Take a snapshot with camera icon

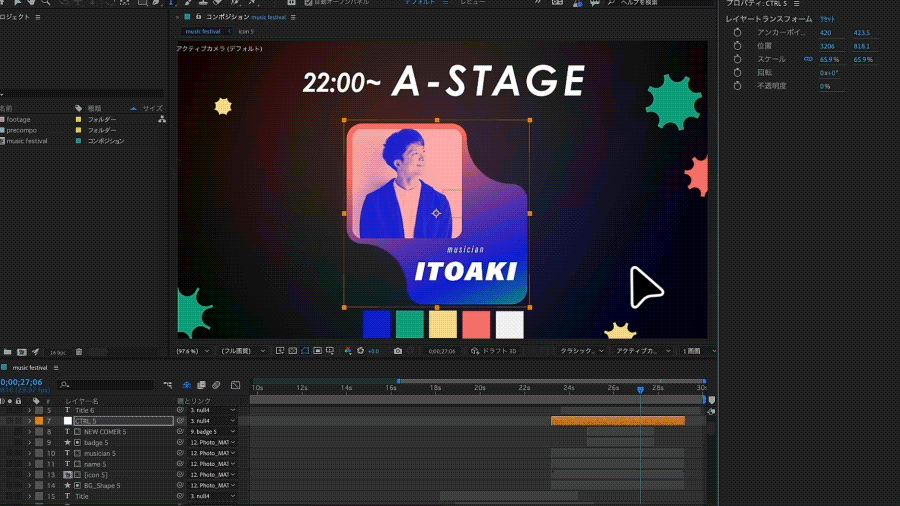[x=398, y=351]
